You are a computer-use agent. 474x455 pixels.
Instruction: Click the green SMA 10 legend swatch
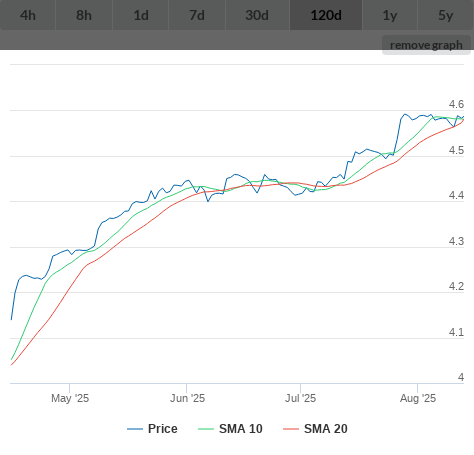206,429
